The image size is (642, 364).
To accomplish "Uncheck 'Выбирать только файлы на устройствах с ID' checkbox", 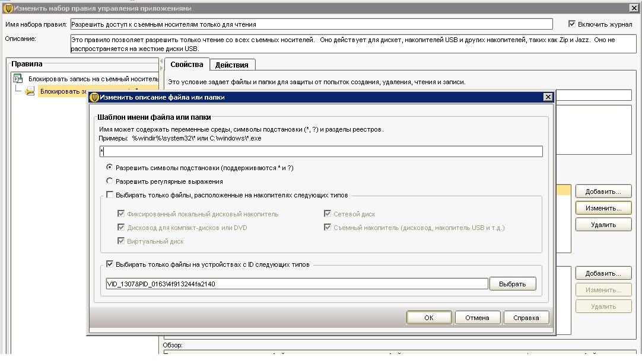I will coord(110,264).
